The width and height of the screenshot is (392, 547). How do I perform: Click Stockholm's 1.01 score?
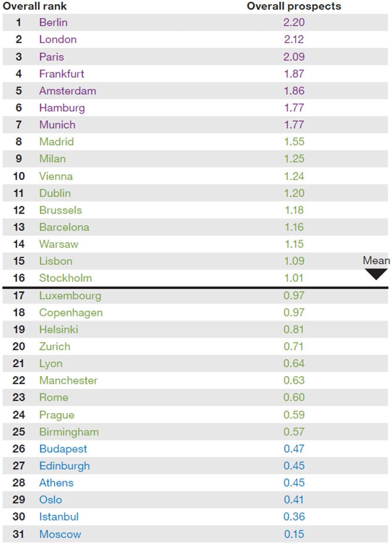(293, 278)
